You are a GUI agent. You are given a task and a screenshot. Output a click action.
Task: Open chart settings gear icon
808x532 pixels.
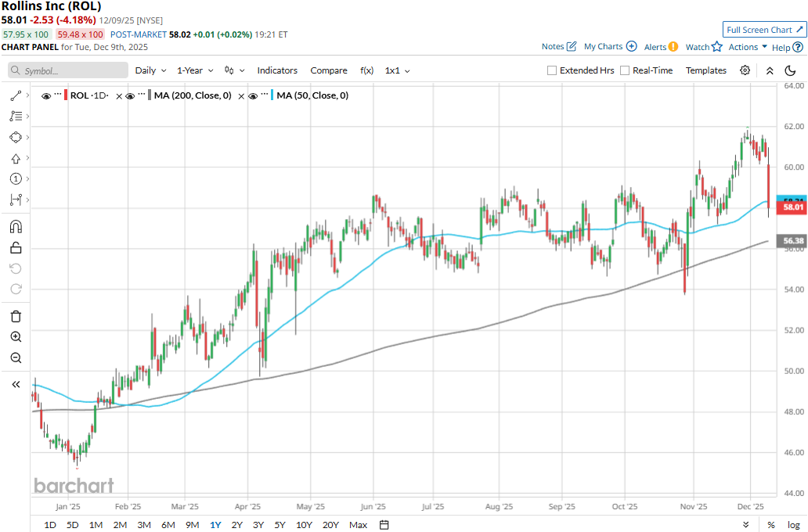click(x=745, y=70)
